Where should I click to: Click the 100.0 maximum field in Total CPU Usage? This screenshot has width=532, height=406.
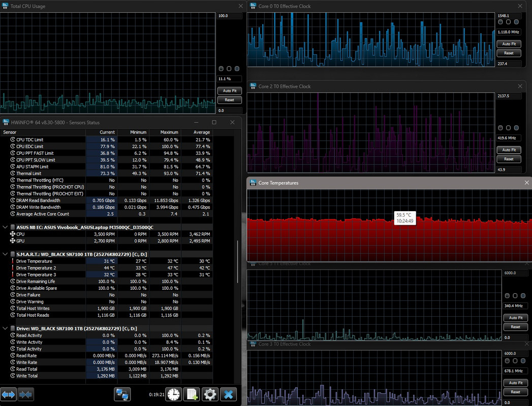click(230, 16)
